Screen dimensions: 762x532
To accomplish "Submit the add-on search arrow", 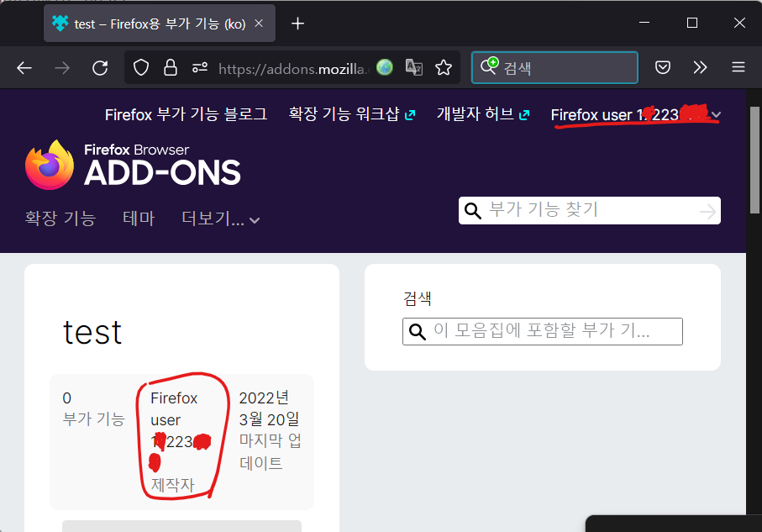I will click(707, 211).
